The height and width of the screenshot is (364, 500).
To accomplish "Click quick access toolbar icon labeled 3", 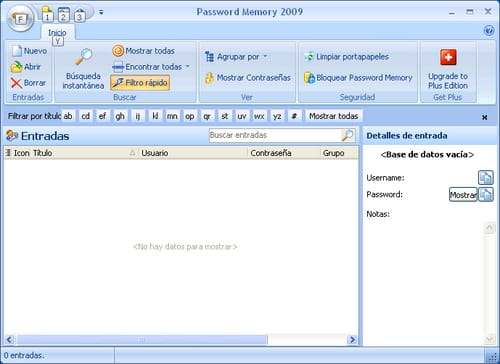I will [79, 14].
